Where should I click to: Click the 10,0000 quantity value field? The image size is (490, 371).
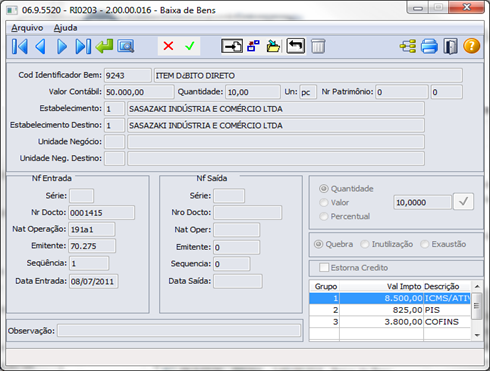(x=423, y=202)
